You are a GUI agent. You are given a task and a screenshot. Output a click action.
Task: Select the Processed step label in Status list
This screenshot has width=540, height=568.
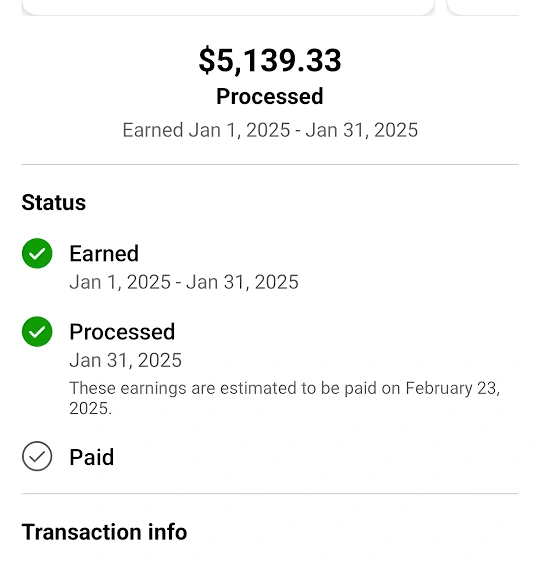(122, 332)
